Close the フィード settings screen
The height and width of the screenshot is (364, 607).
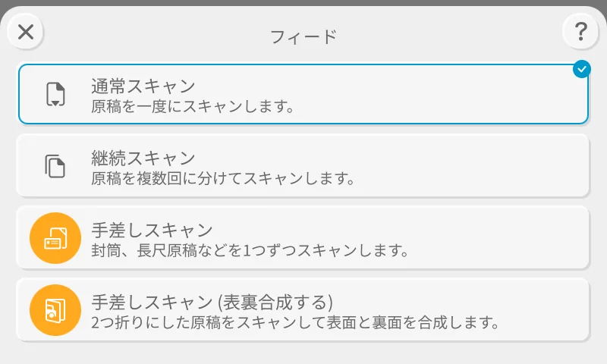(26, 32)
